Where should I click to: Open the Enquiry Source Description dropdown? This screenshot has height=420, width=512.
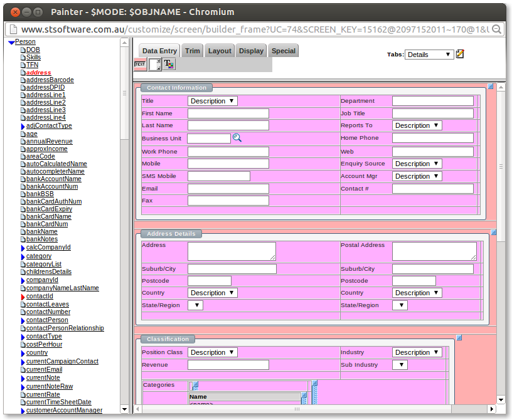(417, 164)
